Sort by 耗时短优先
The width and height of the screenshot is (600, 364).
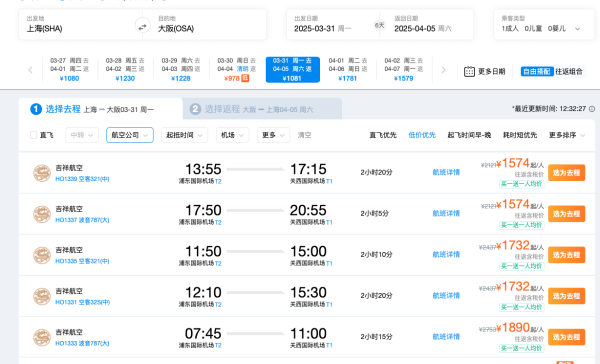(520, 135)
